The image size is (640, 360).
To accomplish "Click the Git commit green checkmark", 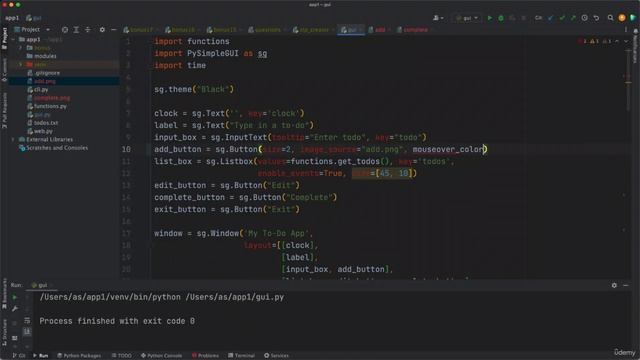I will pyautogui.click(x=562, y=18).
